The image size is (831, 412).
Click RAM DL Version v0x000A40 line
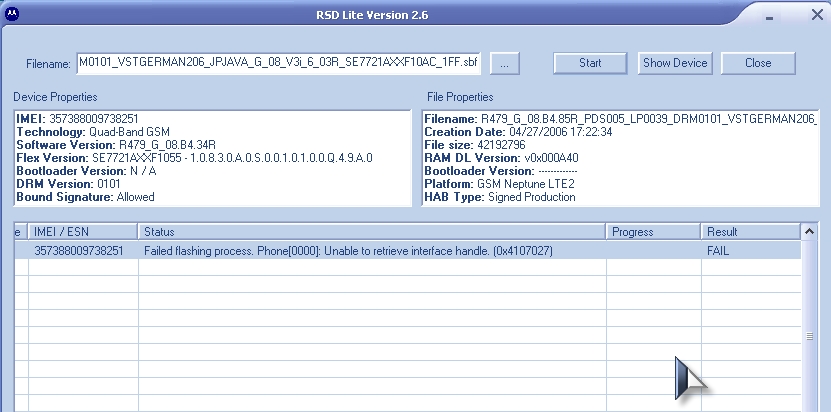point(501,158)
